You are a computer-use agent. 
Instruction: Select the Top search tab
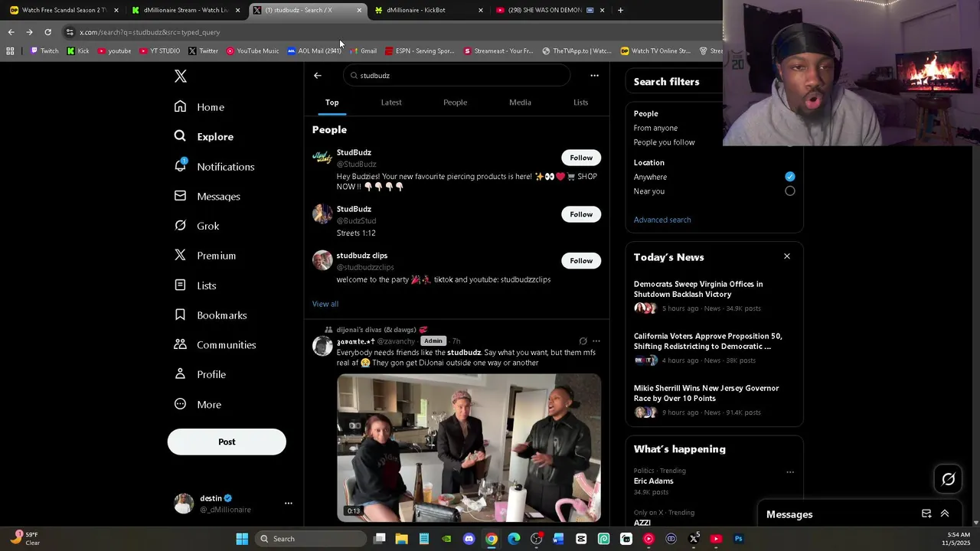tap(332, 103)
